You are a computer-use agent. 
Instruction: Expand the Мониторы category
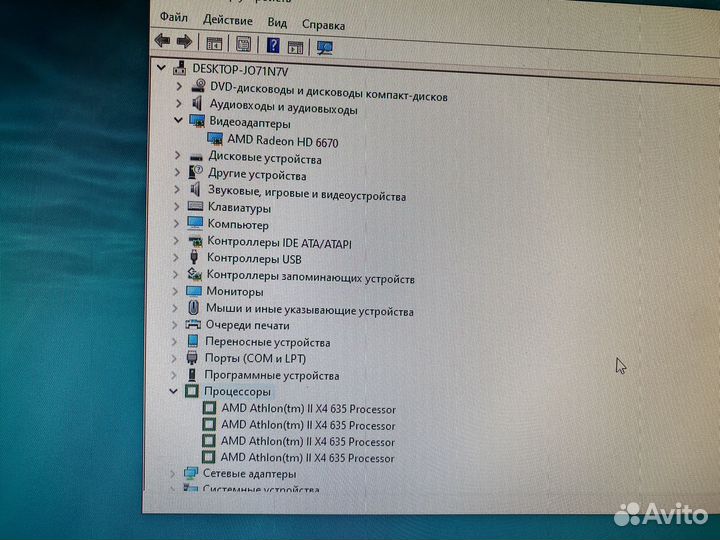click(x=175, y=291)
